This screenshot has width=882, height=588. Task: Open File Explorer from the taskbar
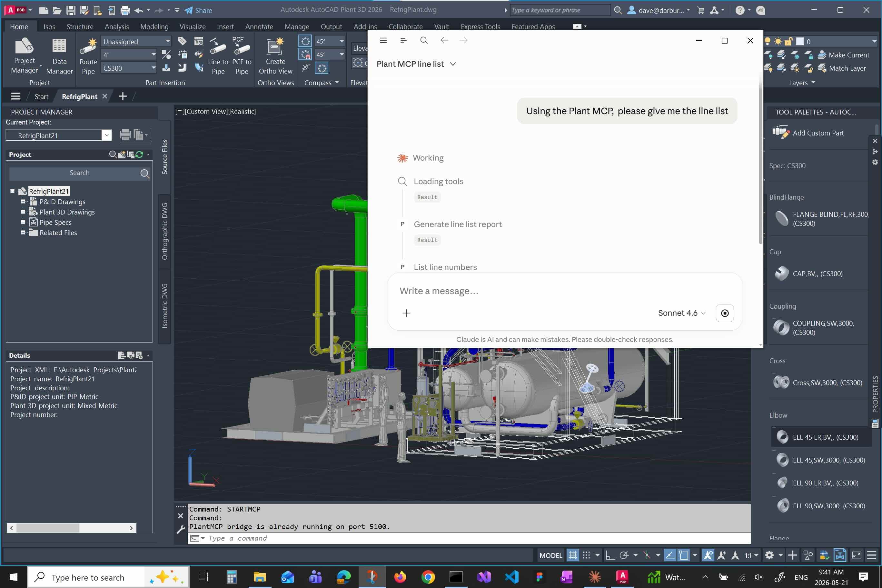coord(259,577)
